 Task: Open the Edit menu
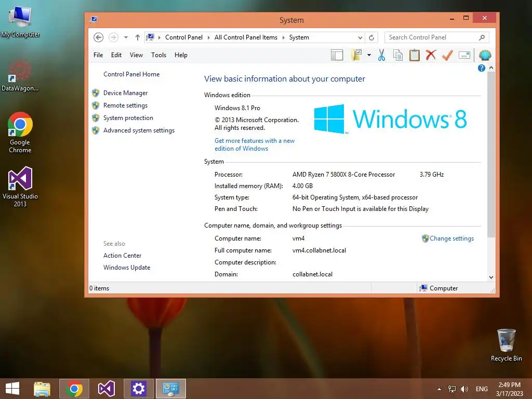pos(116,55)
